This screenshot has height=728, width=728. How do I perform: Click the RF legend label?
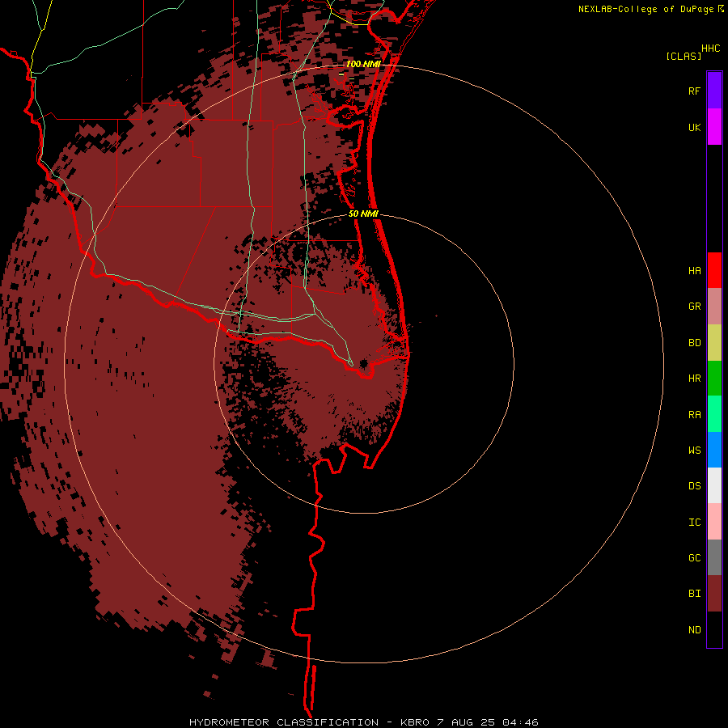[x=694, y=91]
